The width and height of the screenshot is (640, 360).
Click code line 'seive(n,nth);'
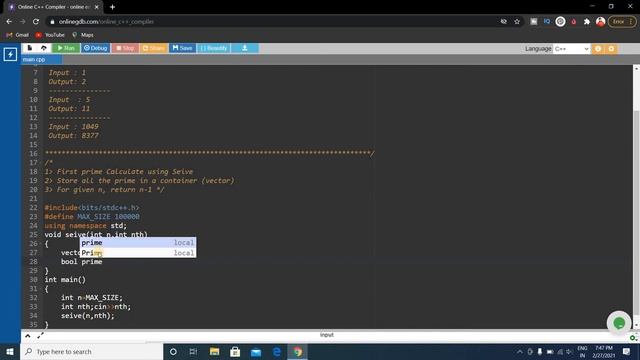(88, 316)
